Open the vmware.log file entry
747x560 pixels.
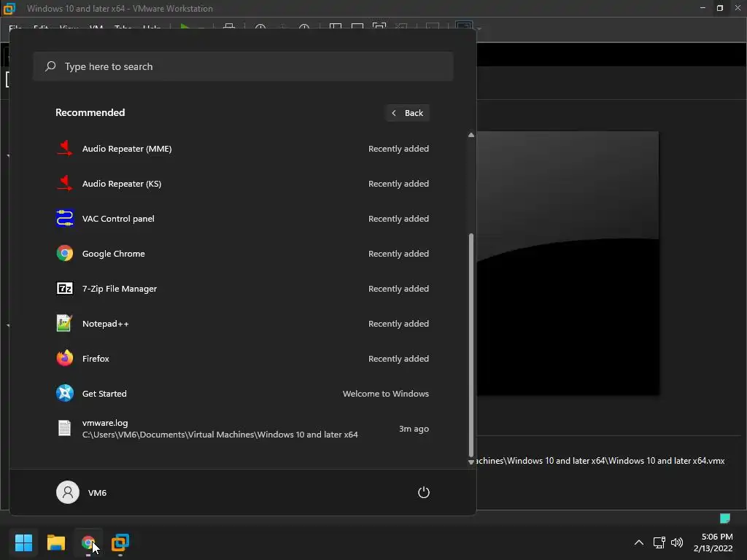[x=242, y=429]
